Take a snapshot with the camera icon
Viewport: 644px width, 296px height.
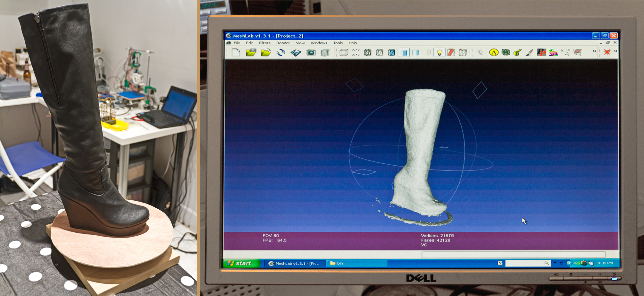311,52
